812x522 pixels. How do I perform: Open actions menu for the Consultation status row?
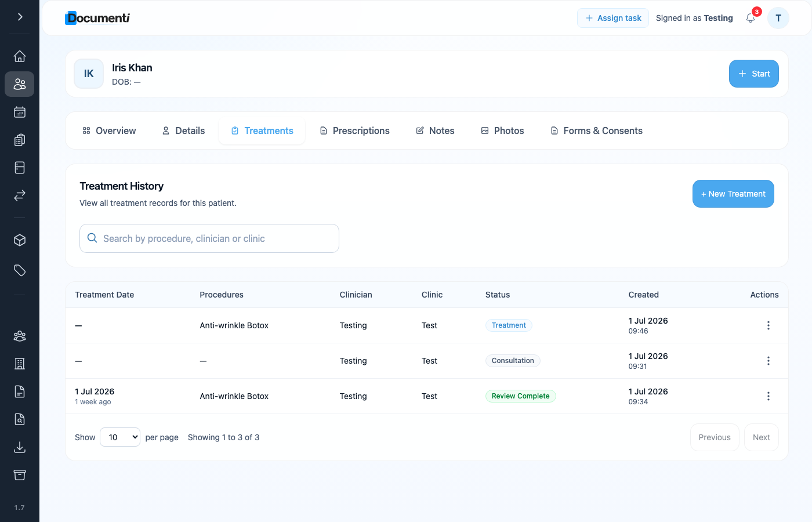pos(768,361)
